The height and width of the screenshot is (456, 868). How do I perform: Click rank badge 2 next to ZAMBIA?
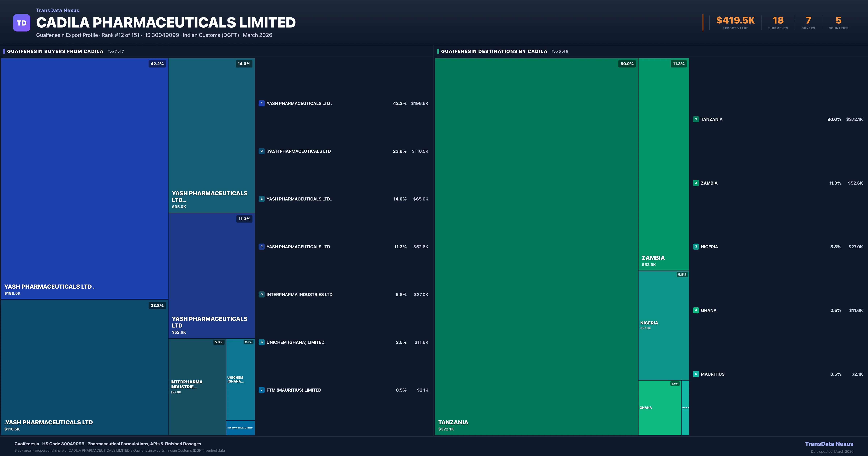[x=696, y=183]
